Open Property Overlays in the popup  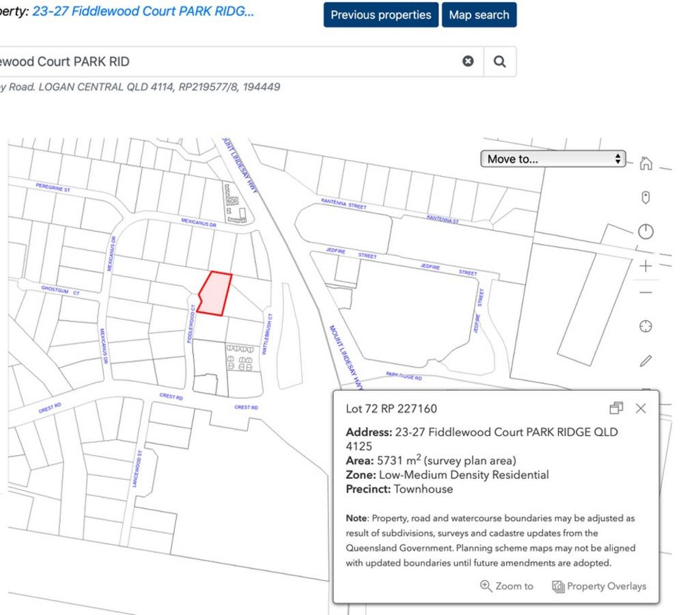click(x=599, y=586)
